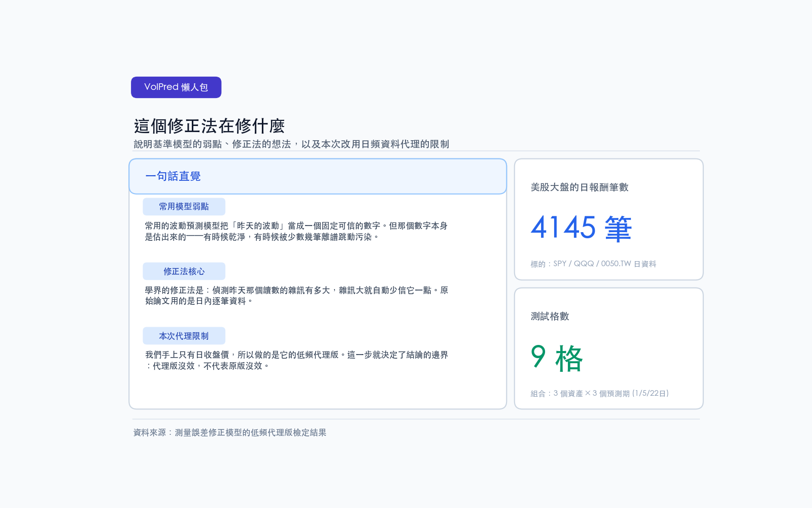
Task: Click the caption 標的：SPY / QQQ / 0050.TW 日資料
Action: click(593, 264)
